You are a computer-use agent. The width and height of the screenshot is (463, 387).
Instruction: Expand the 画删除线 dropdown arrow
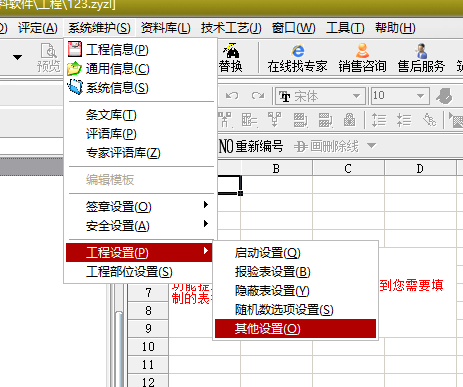[371, 146]
